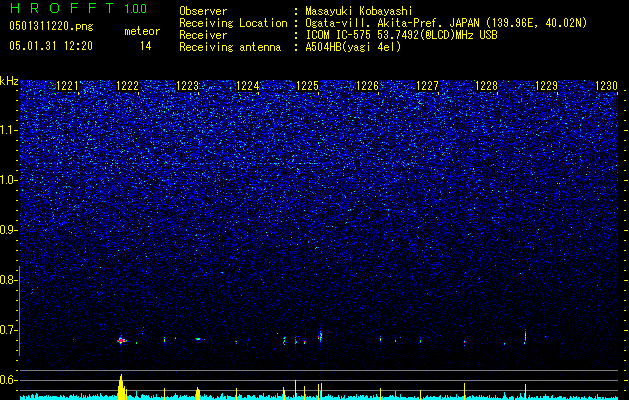This screenshot has height=400, width=629.
Task: Click the gray vertical range bar on the left axis
Action: point(20,311)
